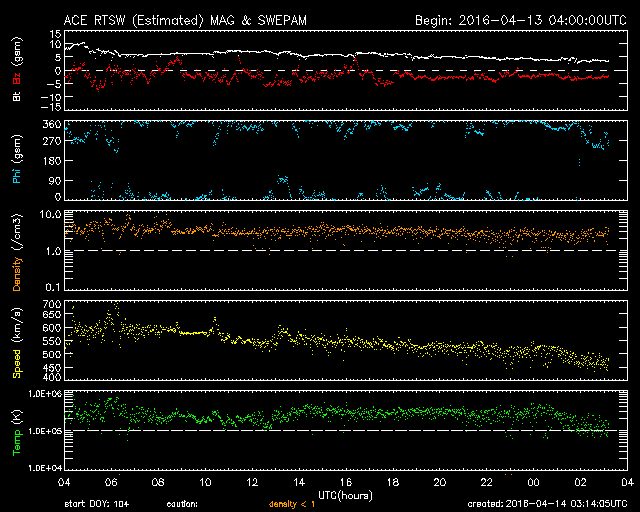Select the 700 tick on Speed axis
640x512 pixels.
coord(52,303)
